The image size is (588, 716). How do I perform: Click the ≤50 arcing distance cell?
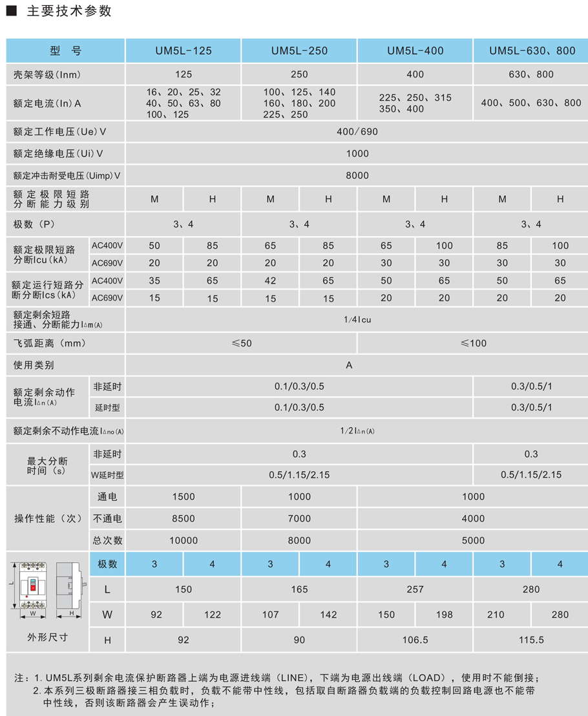(x=242, y=343)
